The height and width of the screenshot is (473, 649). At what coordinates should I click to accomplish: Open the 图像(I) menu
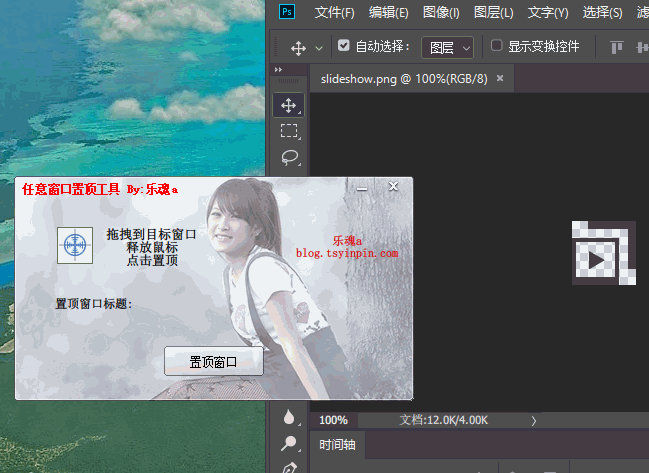click(441, 13)
